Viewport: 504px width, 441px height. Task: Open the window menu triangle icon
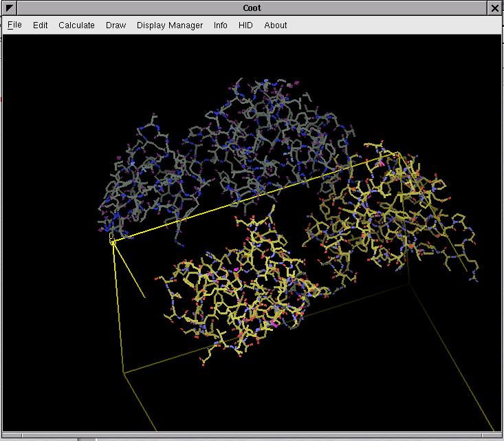pos(10,8)
